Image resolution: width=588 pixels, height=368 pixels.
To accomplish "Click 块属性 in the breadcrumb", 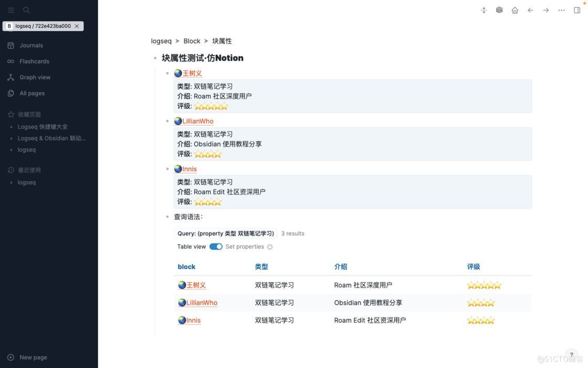I will pyautogui.click(x=222, y=41).
